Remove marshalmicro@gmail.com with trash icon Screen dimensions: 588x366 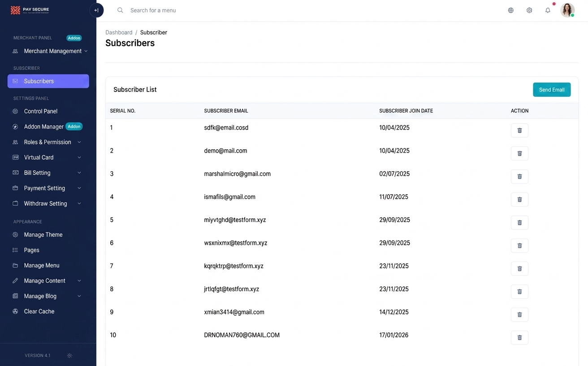[x=519, y=177]
